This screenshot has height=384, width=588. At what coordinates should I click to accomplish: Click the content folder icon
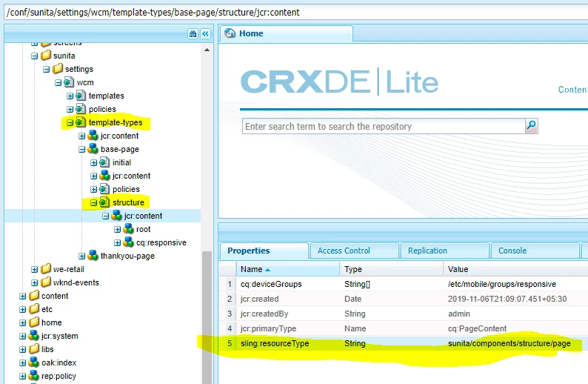coord(34,296)
